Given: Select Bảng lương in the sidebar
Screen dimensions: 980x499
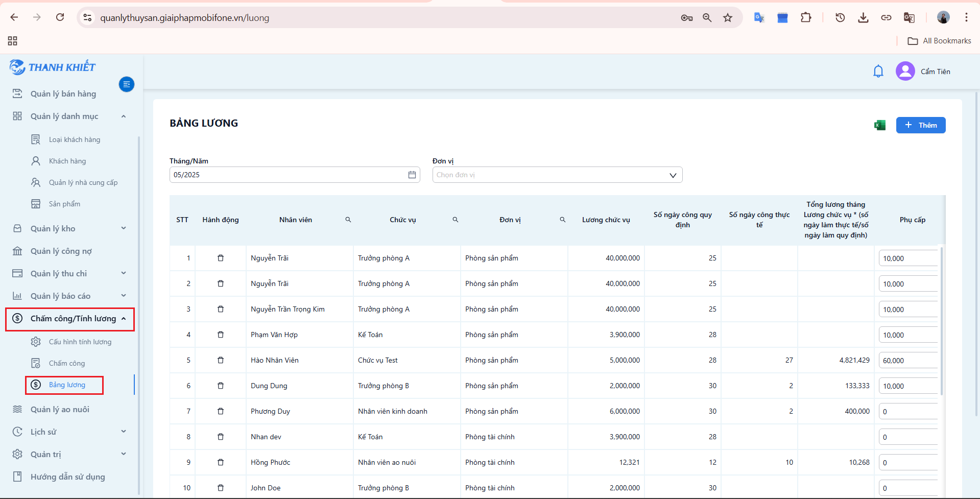Looking at the screenshot, I should point(67,385).
